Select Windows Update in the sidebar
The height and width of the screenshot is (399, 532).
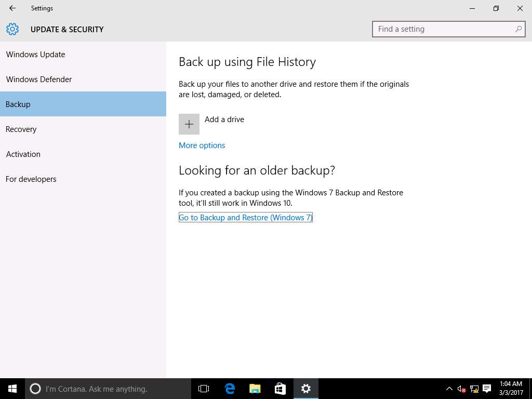pyautogui.click(x=83, y=54)
